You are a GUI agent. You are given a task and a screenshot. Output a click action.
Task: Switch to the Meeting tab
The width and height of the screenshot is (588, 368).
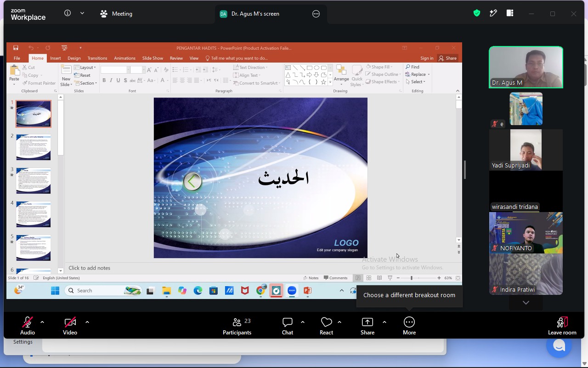(116, 14)
